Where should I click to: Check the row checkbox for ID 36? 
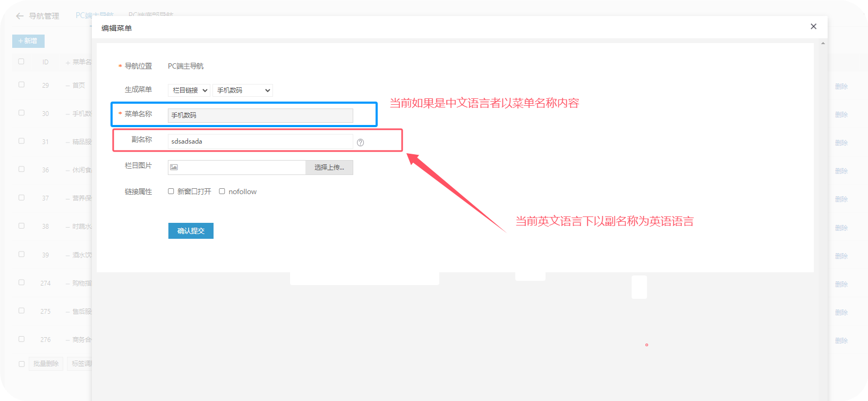point(21,169)
